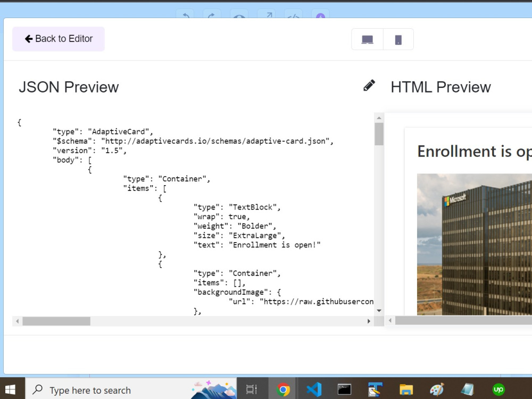Click the JSON horizontal scroll right arrow
Screen dimensions: 532x399
tap(369, 321)
